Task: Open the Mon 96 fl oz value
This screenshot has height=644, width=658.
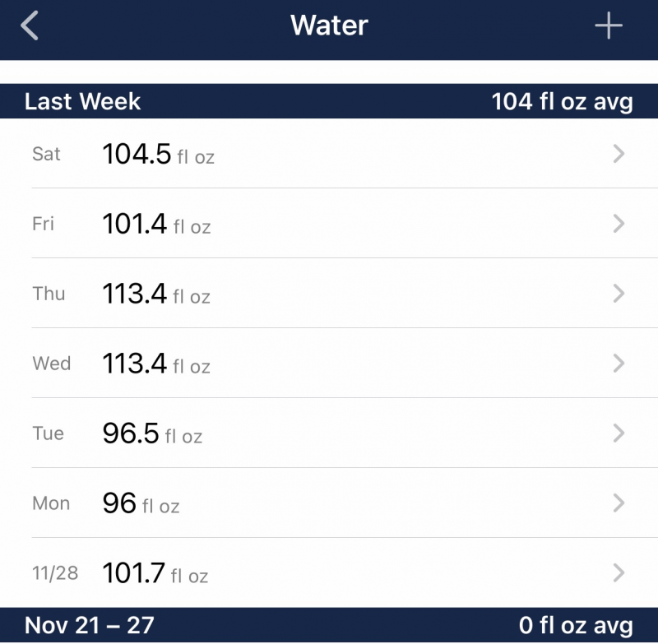Action: click(141, 503)
